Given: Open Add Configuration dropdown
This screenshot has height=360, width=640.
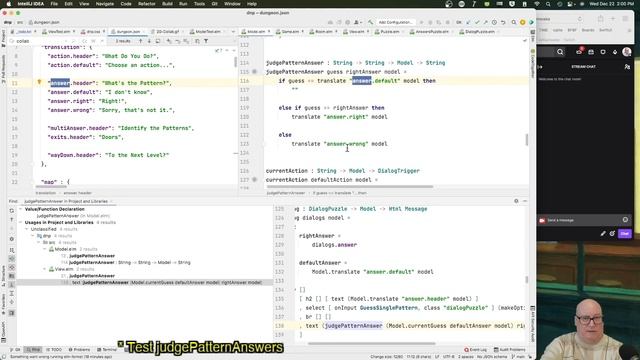Looking at the screenshot, I should point(395,22).
